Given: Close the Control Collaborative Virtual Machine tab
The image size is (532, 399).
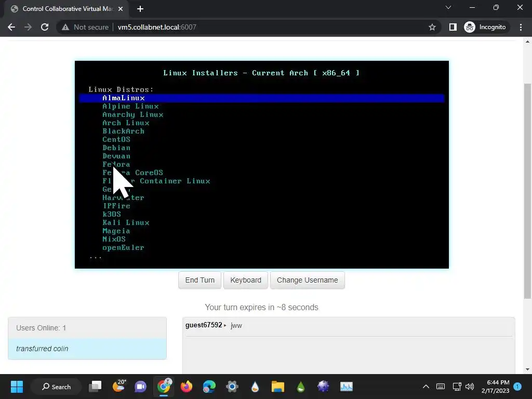Looking at the screenshot, I should tap(121, 9).
